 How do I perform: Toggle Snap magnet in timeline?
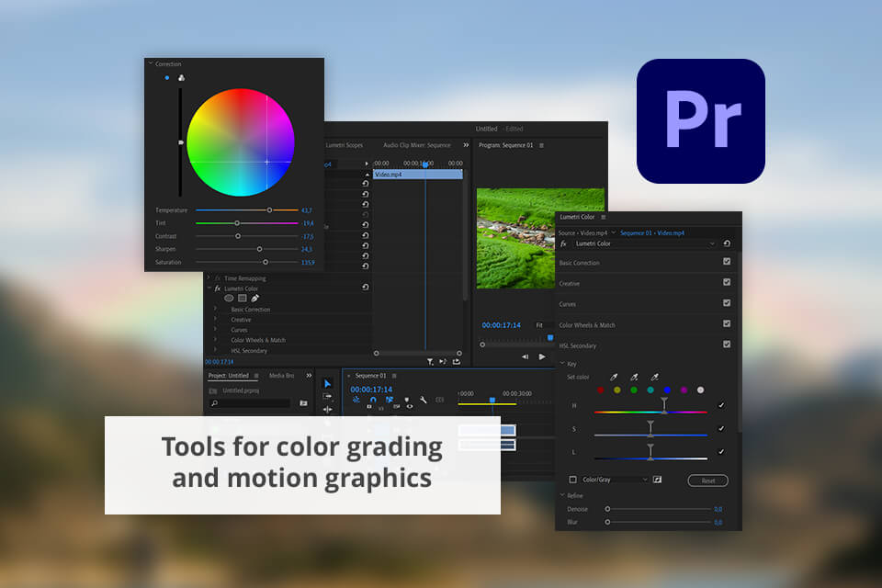tap(373, 400)
